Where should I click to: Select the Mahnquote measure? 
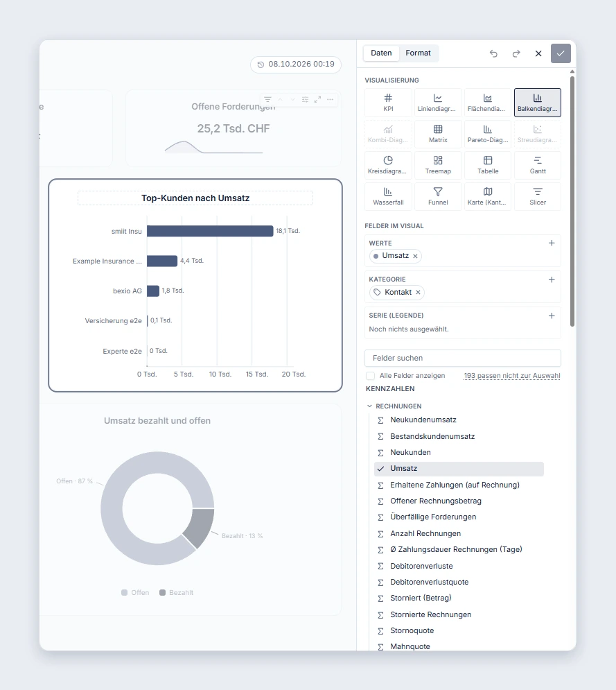[x=459, y=646]
